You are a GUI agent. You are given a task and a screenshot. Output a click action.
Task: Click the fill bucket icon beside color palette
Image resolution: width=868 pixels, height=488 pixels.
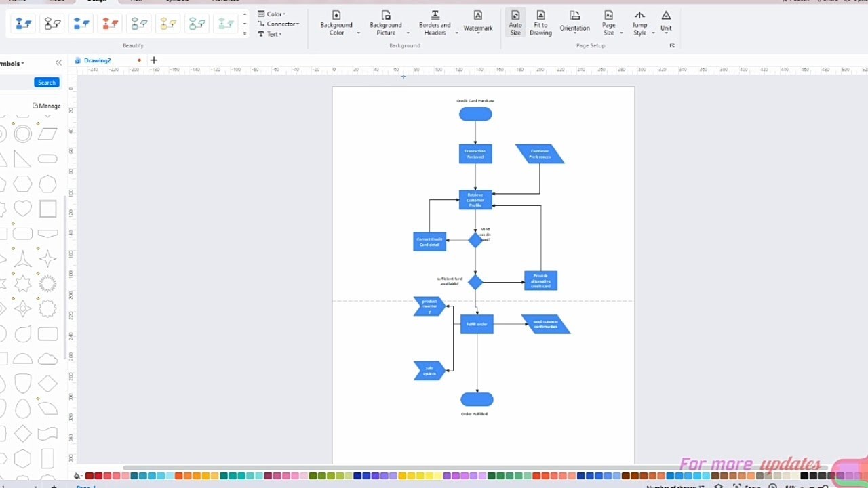[77, 476]
